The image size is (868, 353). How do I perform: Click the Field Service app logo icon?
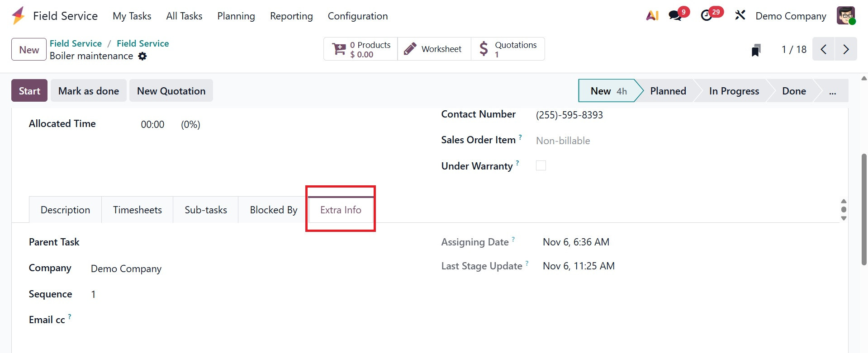pyautogui.click(x=19, y=16)
